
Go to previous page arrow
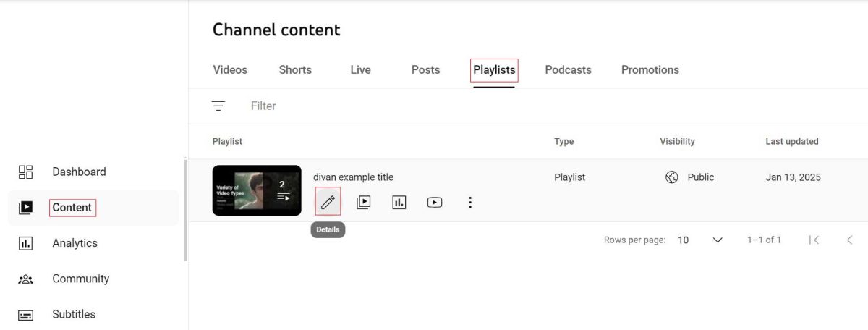850,240
